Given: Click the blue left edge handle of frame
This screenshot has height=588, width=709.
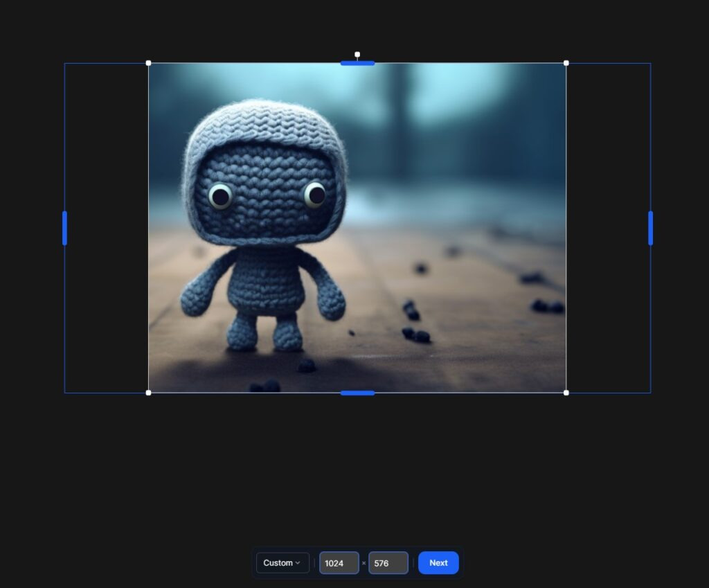Looking at the screenshot, I should click(64, 228).
